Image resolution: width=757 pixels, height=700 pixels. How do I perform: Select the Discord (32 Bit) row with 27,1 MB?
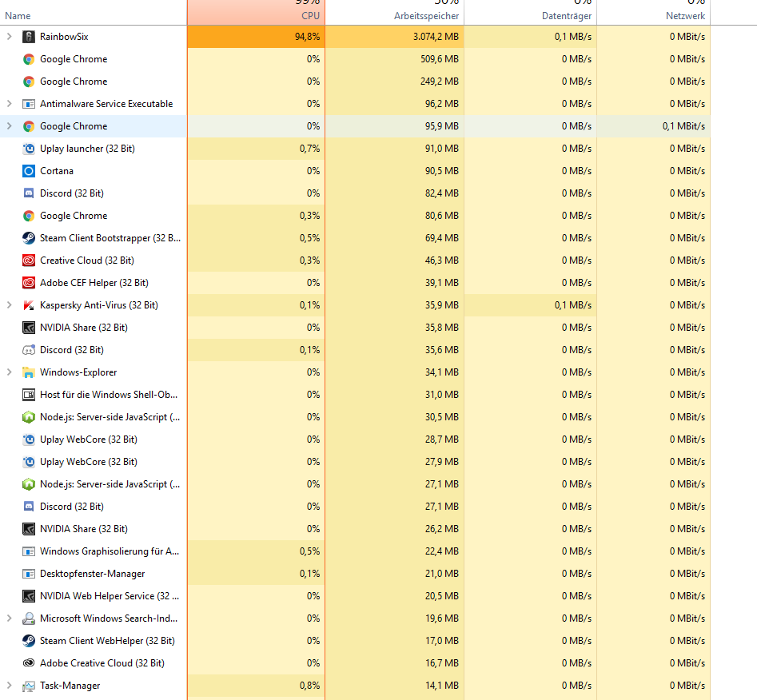pyautogui.click(x=355, y=507)
